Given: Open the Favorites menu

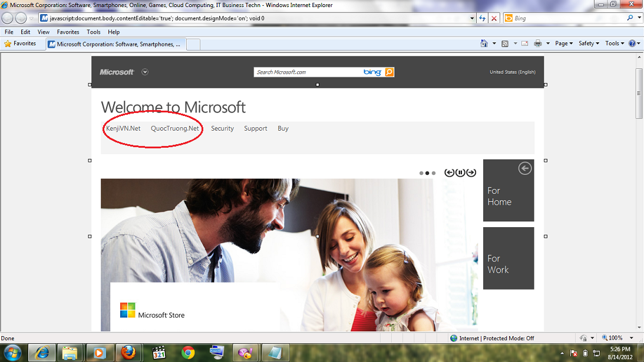Looking at the screenshot, I should 68,32.
